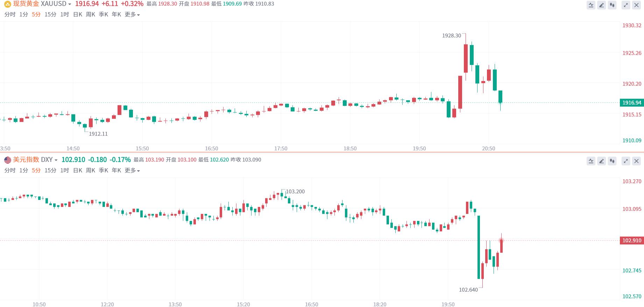The height and width of the screenshot is (307, 644).
Task: Switch DXY chart to 日K timeframe
Action: click(x=78, y=170)
